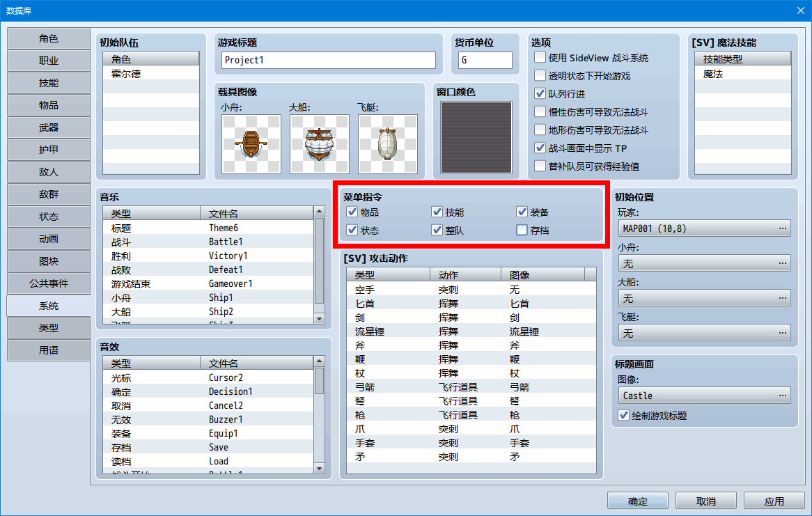Open the 小舟 start position selector
Viewport: 812px width, 516px height.
click(704, 263)
